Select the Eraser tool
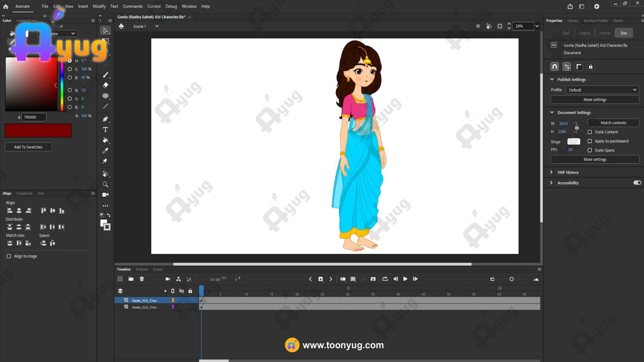644x362 pixels. click(105, 85)
